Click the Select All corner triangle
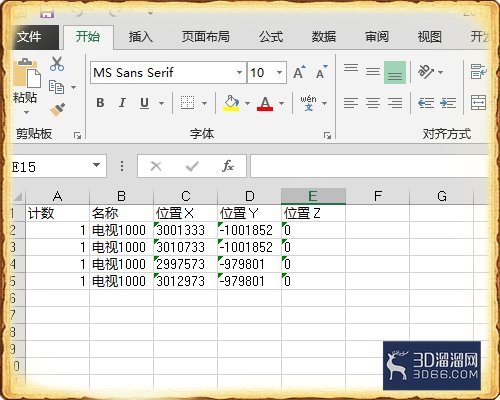Screen dimensions: 500x400 pyautogui.click(x=18, y=196)
